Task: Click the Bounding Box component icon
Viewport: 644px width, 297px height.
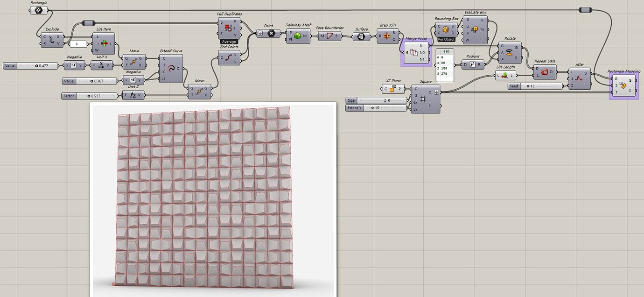Action: pos(445,29)
